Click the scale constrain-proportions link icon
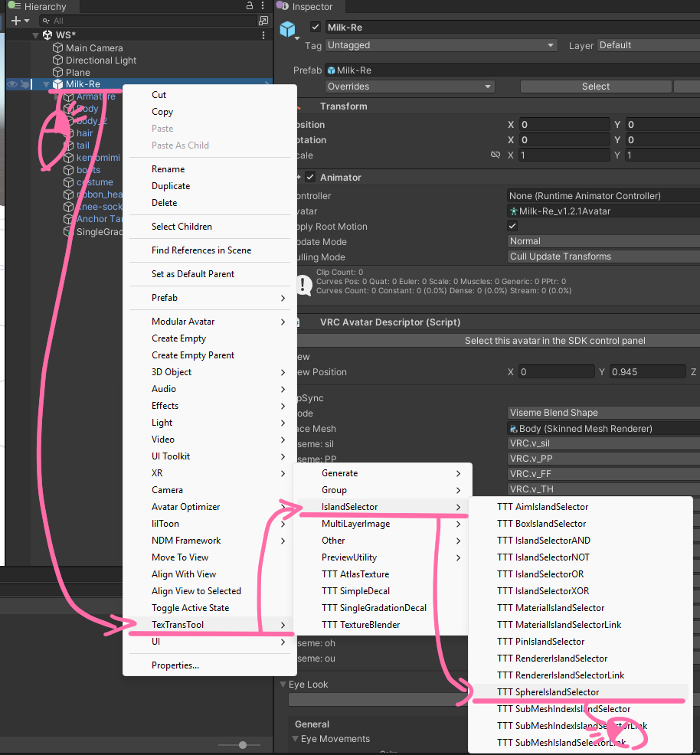 point(496,155)
